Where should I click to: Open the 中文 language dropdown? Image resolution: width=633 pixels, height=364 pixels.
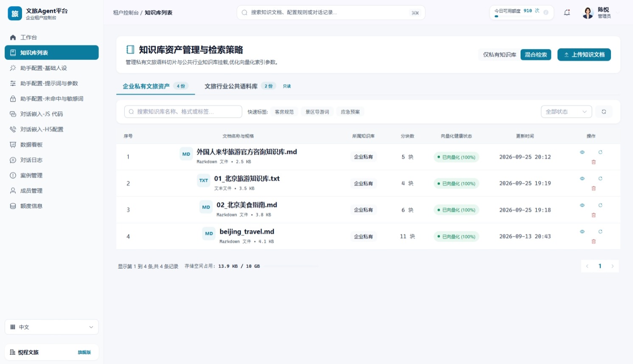pos(52,327)
